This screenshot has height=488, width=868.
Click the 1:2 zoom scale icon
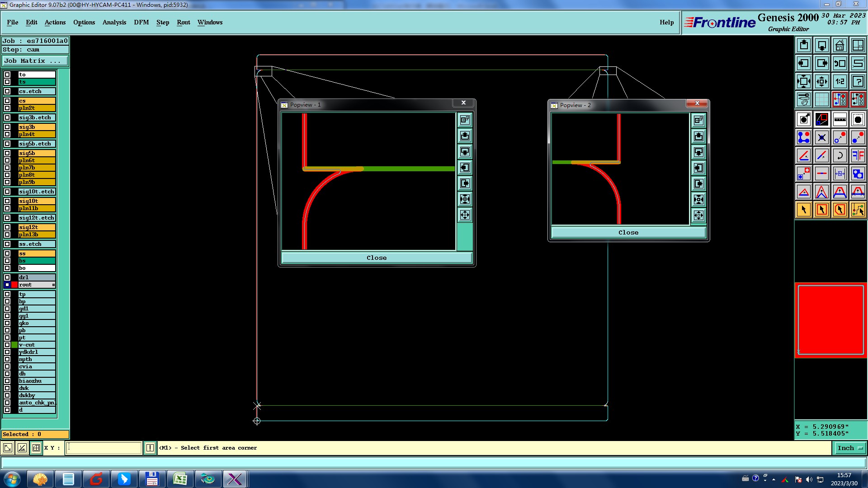coord(840,81)
